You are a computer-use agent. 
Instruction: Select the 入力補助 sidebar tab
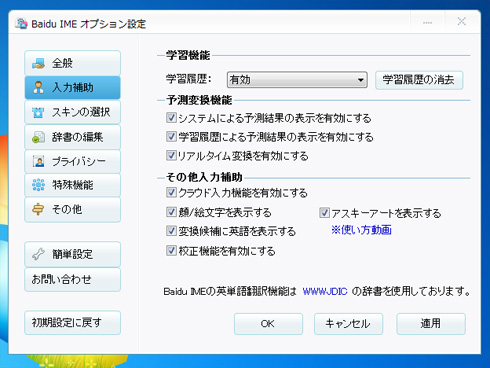72,88
